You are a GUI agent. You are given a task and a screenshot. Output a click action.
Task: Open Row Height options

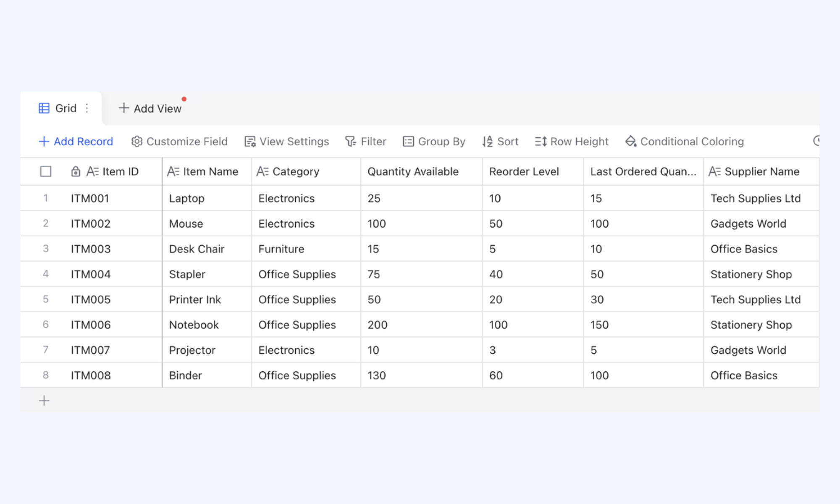[x=571, y=142]
